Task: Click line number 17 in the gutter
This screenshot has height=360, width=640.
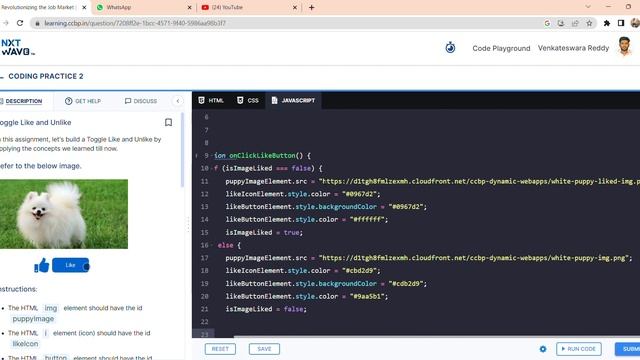Action: coord(204,258)
